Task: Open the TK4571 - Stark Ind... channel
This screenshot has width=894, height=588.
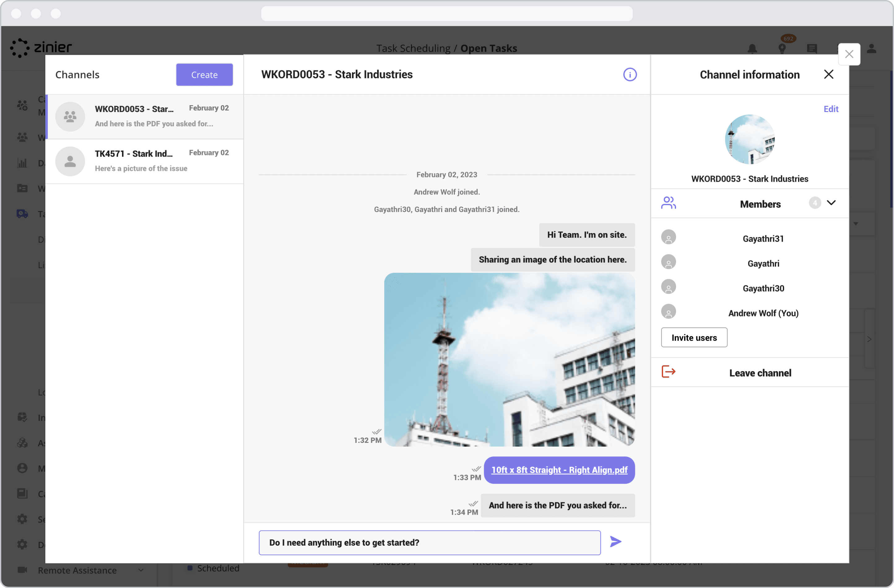Action: tap(145, 162)
